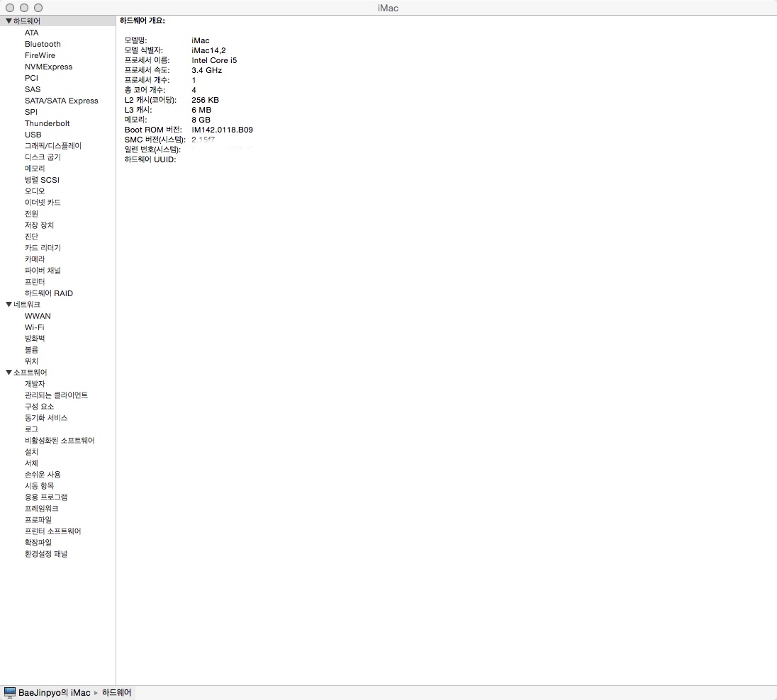Collapse the 네트워크 section triangle
777x700 pixels.
[x=9, y=305]
